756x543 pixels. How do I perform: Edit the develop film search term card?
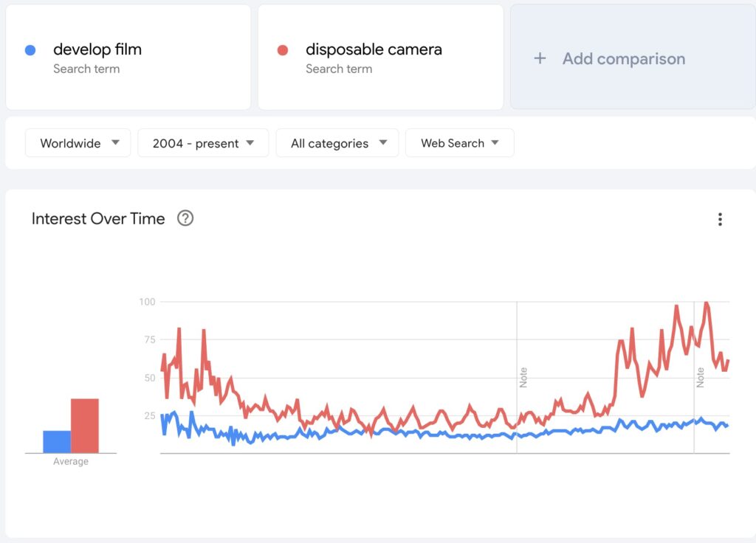[128, 58]
